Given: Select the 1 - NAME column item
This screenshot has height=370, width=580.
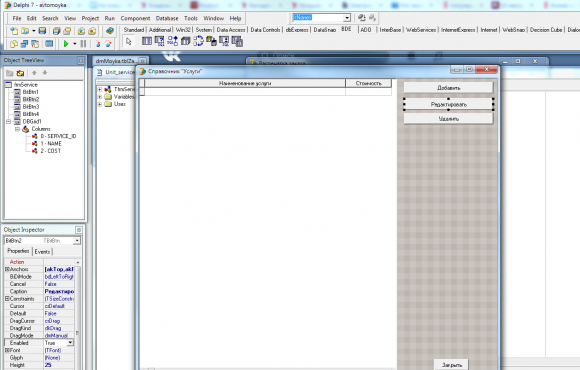Looking at the screenshot, I should click(x=51, y=144).
